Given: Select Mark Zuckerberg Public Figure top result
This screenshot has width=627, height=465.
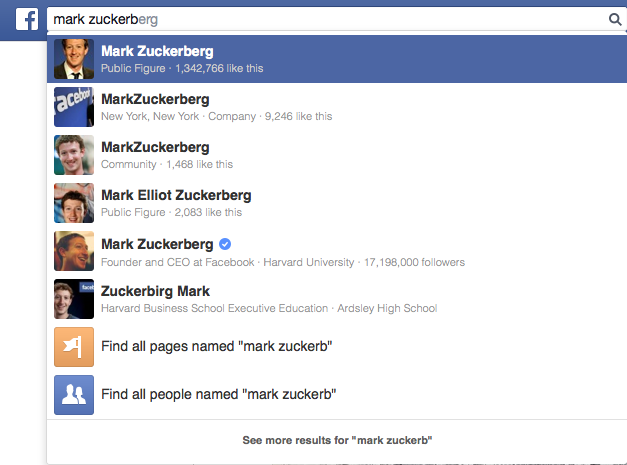Looking at the screenshot, I should coord(337,59).
